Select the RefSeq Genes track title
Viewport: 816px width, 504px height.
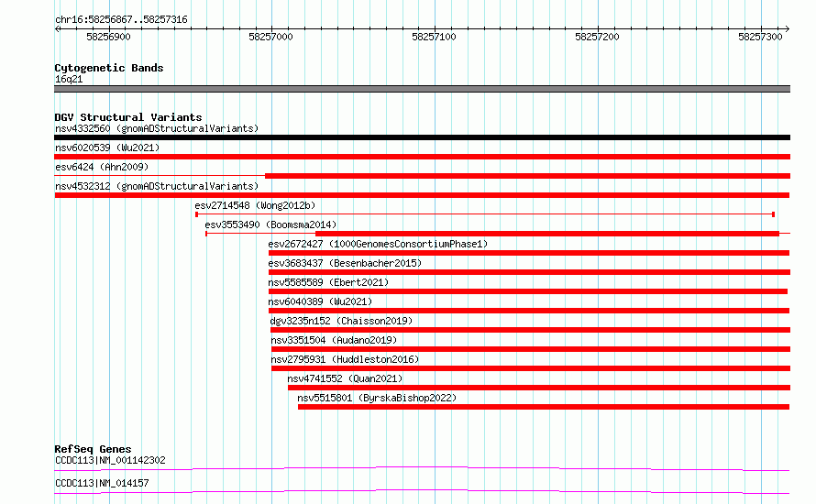coord(93,449)
